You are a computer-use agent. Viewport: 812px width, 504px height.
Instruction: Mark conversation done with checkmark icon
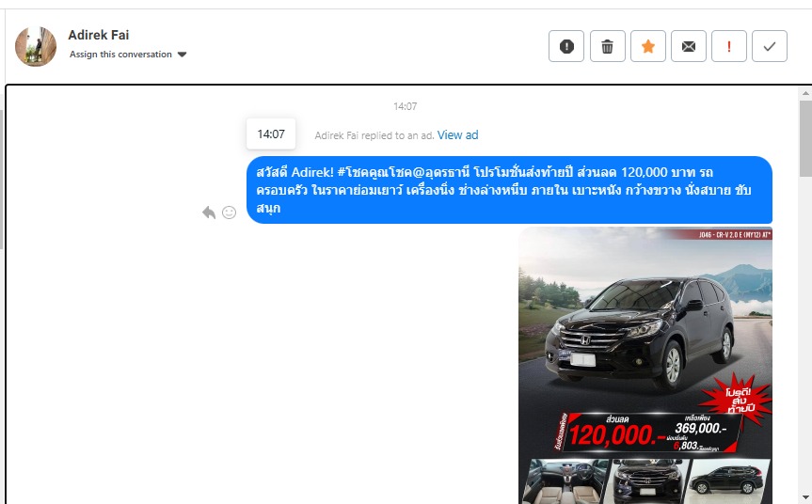pyautogui.click(x=770, y=47)
